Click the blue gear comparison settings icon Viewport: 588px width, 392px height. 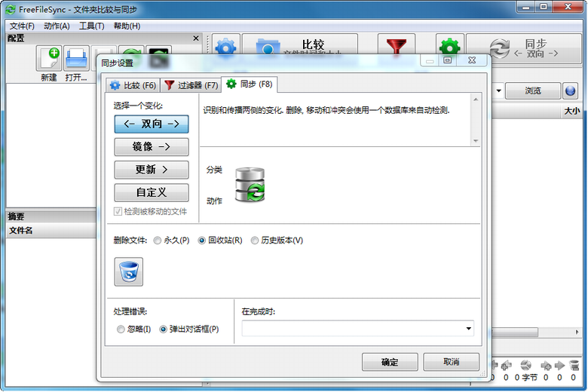pyautogui.click(x=225, y=46)
